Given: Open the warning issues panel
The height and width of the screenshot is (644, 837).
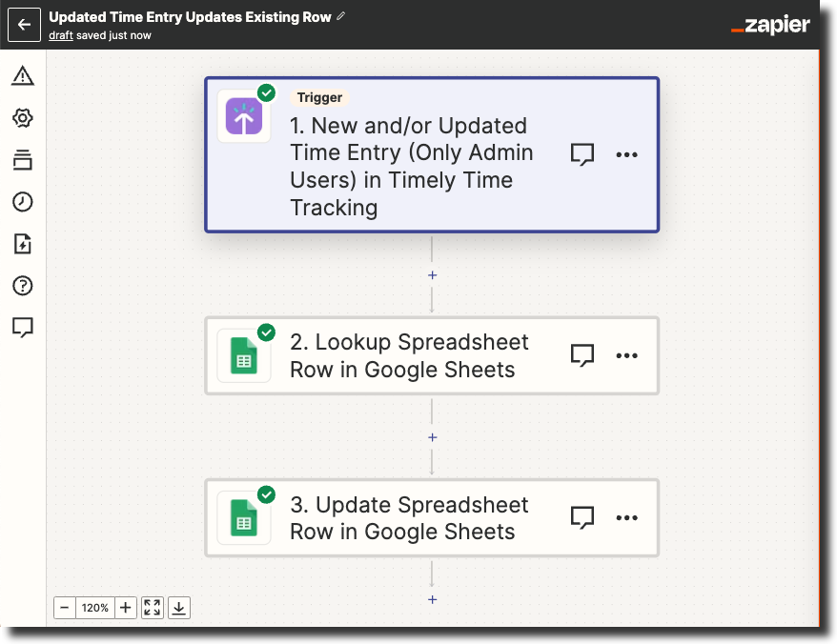Looking at the screenshot, I should 23,76.
